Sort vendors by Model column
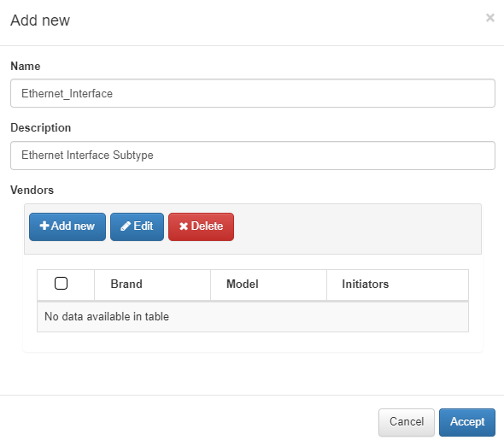504x446 pixels. [x=268, y=285]
